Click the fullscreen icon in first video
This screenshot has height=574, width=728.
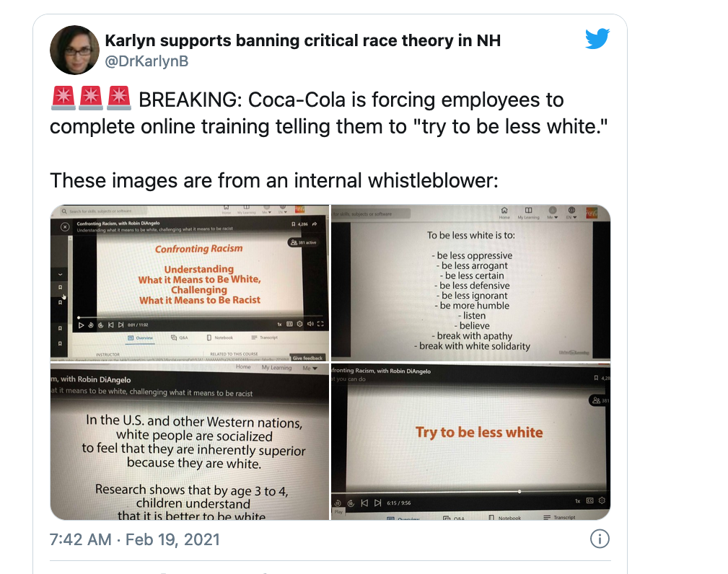[320, 324]
